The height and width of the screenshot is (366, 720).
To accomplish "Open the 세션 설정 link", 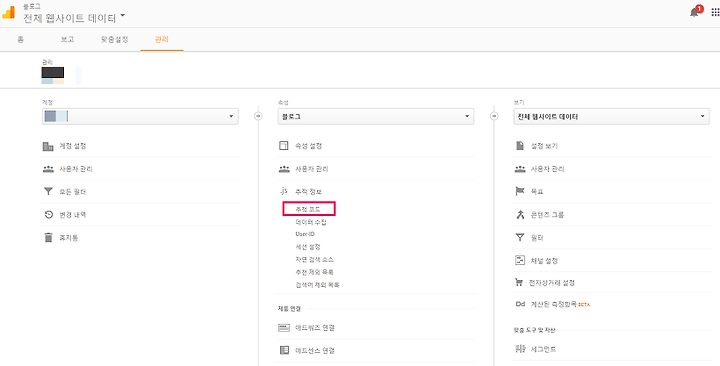I will point(308,247).
